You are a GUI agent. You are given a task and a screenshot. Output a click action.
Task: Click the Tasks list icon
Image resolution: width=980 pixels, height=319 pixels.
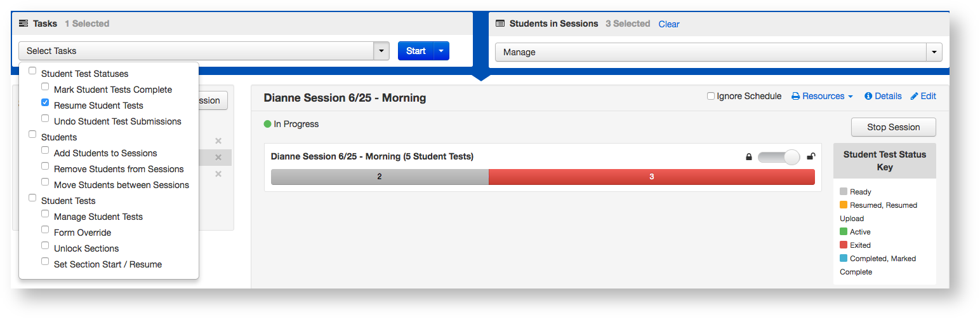point(23,24)
